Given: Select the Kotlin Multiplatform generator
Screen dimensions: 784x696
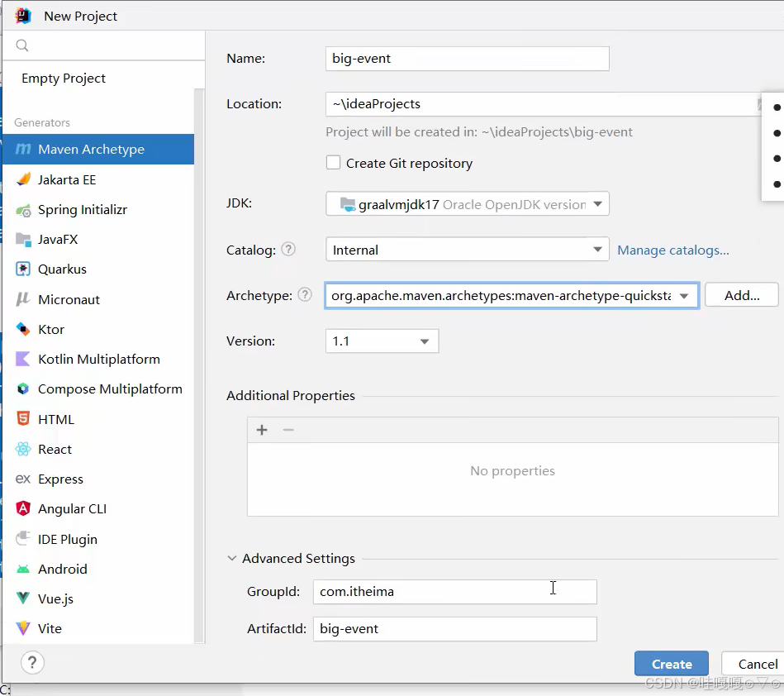Looking at the screenshot, I should pos(98,359).
